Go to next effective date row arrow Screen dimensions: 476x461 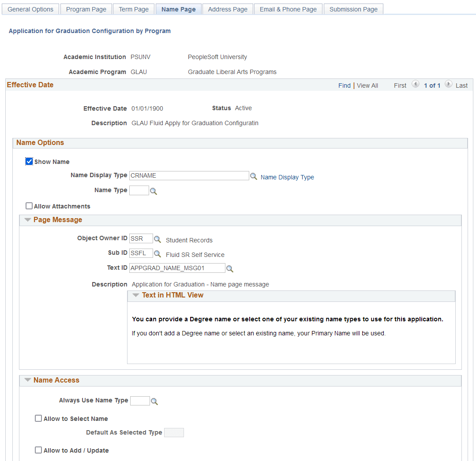pos(448,84)
